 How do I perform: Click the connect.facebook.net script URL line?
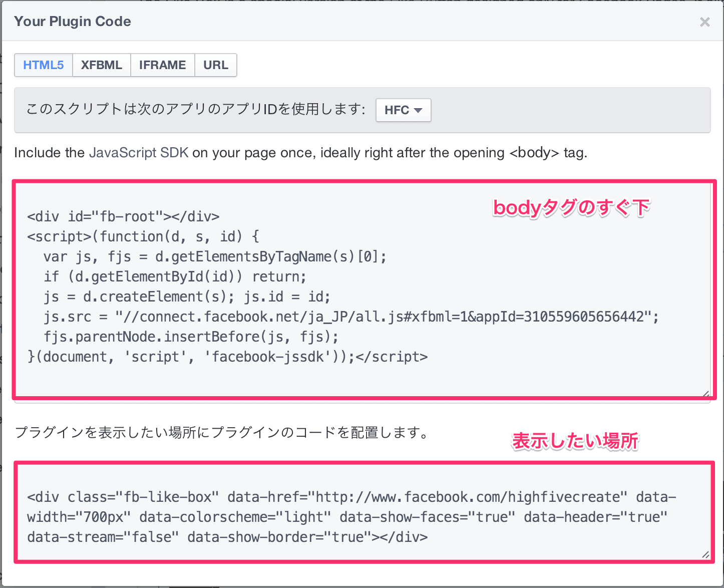point(351,317)
